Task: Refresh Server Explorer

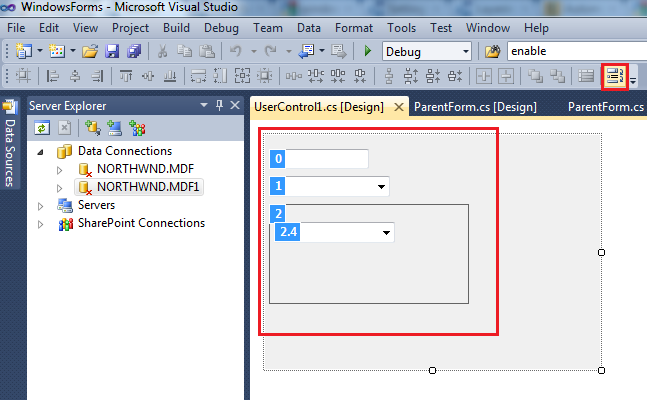Action: (42, 128)
